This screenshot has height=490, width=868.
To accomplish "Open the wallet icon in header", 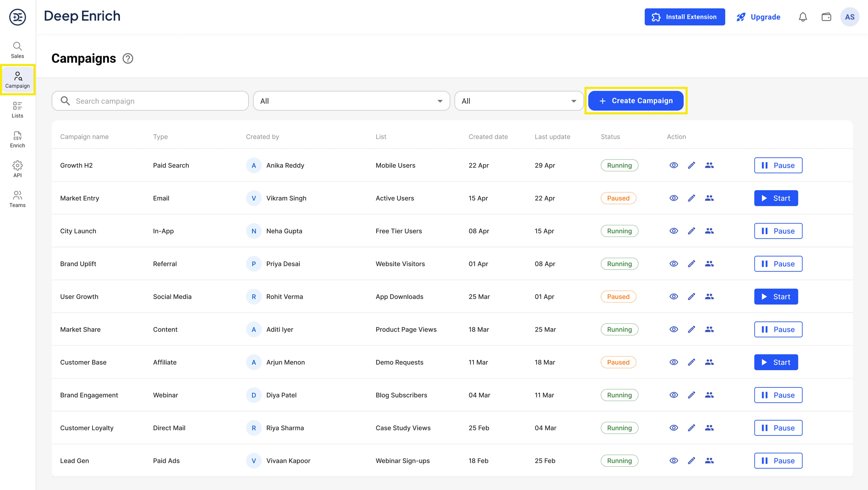I will tap(826, 17).
